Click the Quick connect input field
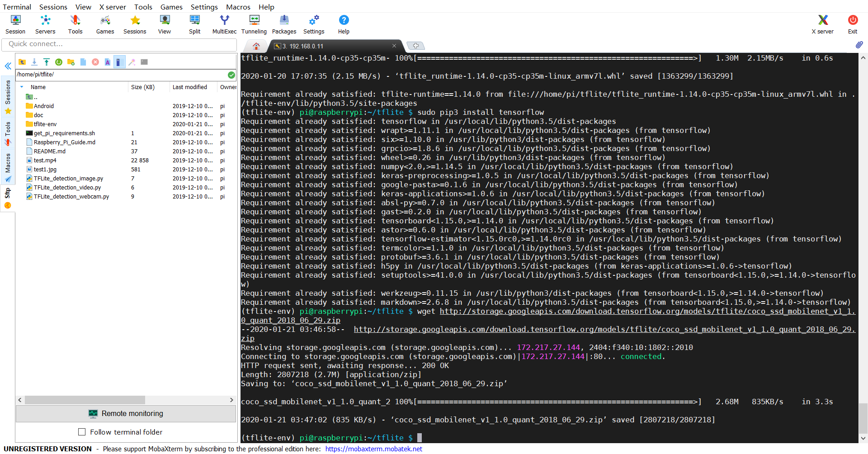Screen dimensions: 868x454 [119, 44]
